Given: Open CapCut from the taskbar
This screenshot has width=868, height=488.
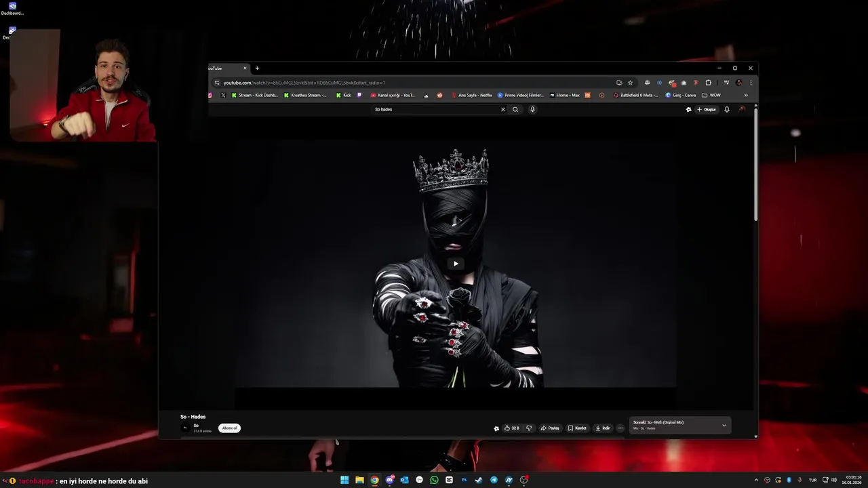Looking at the screenshot, I should pyautogui.click(x=449, y=480).
